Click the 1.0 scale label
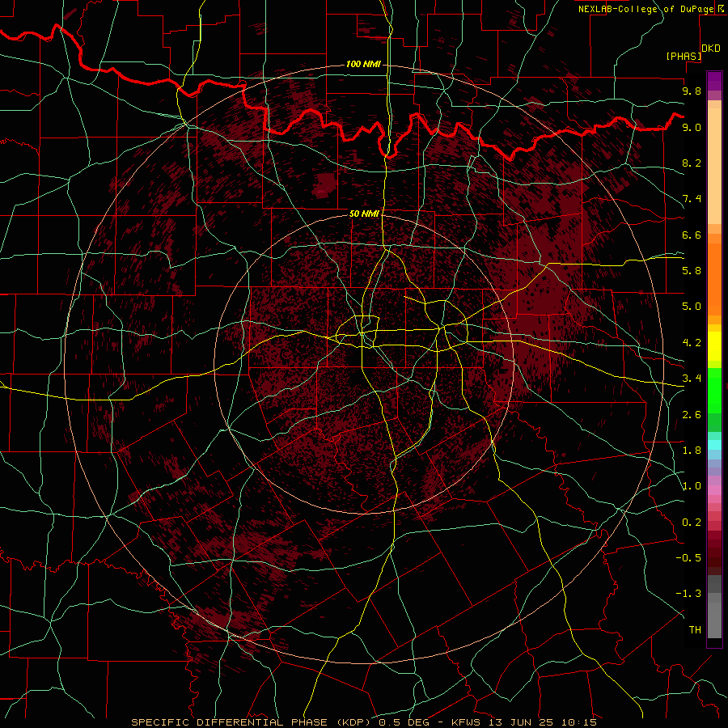 692,486
